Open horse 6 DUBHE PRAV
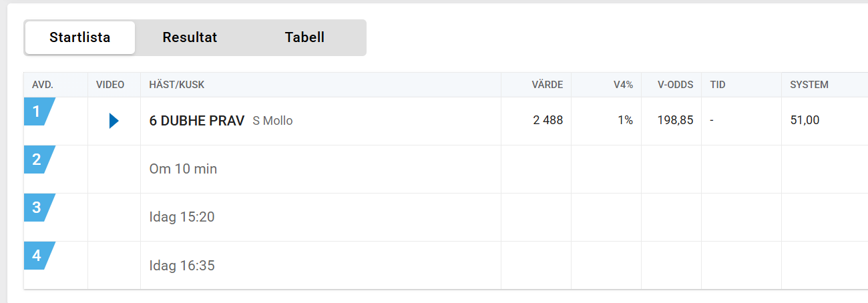868x303 pixels. pyautogui.click(x=197, y=121)
